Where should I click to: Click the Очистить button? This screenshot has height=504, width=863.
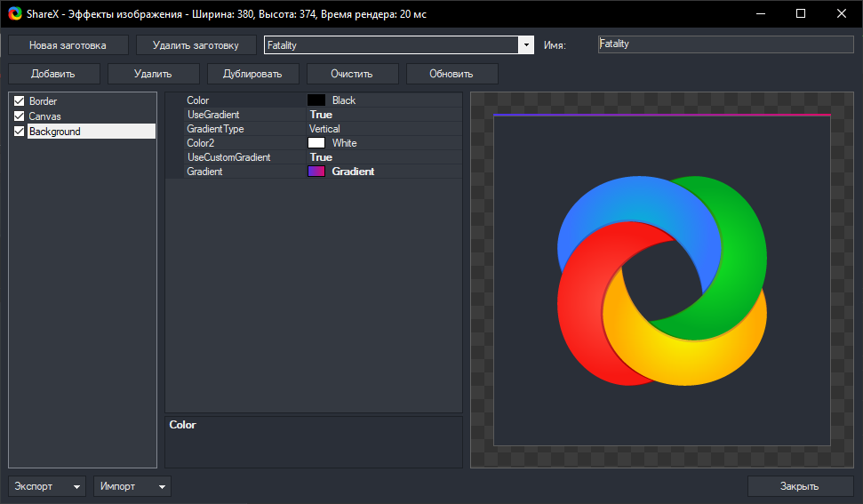coord(352,74)
